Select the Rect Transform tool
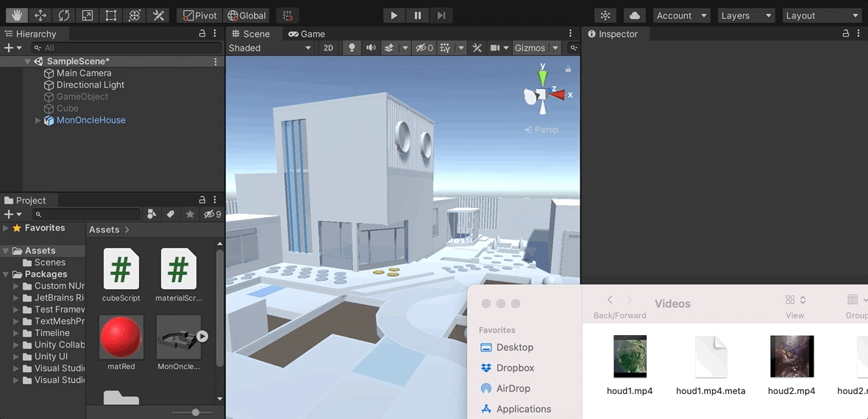Screen dimensions: 868x419 coord(110,15)
